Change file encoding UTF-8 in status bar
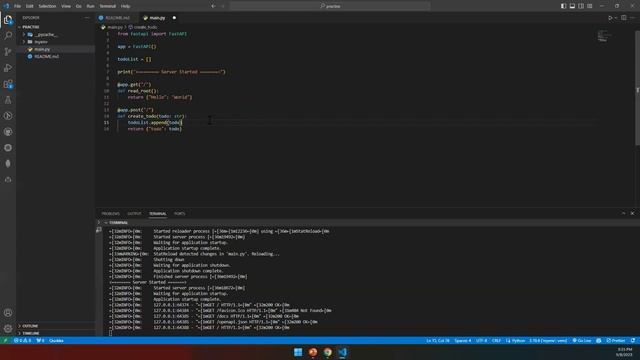Viewport: 640px width, 360px height. tap(482, 340)
